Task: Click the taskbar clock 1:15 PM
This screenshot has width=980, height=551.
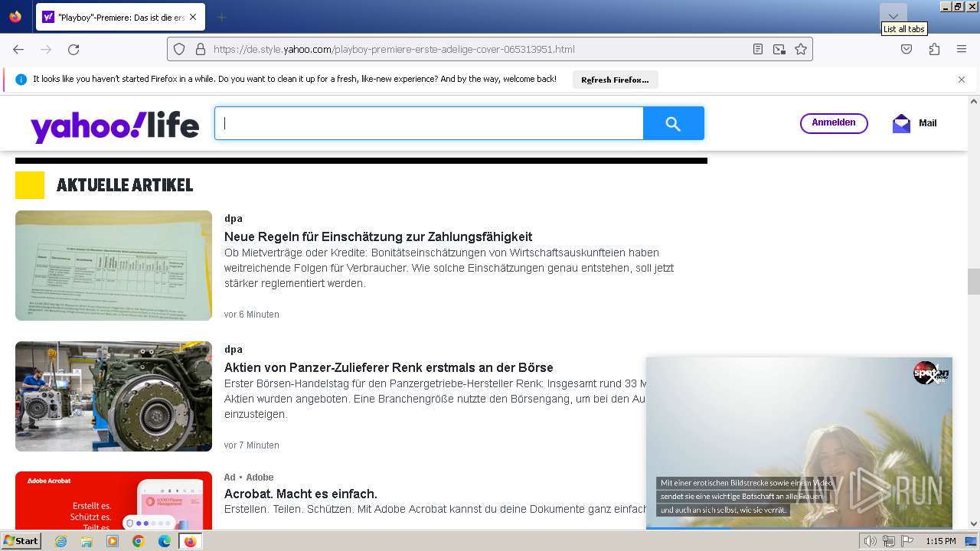Action: coord(941,541)
